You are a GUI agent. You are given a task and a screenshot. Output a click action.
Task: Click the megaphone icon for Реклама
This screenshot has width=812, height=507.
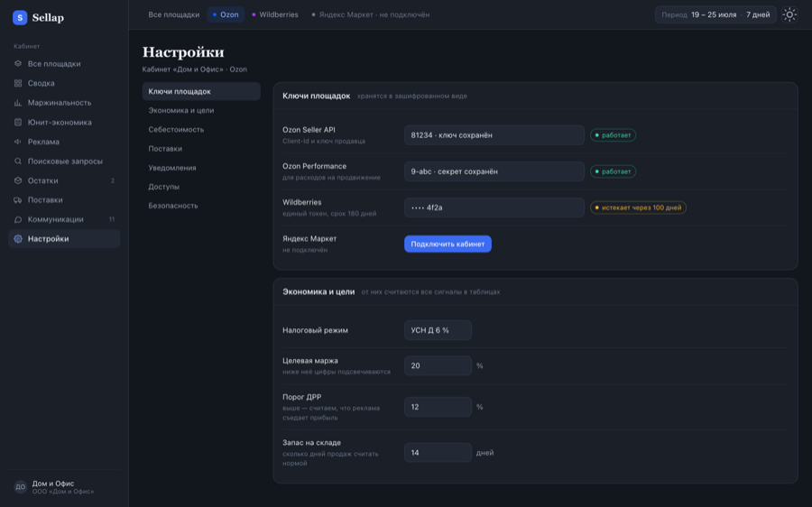[x=18, y=142]
